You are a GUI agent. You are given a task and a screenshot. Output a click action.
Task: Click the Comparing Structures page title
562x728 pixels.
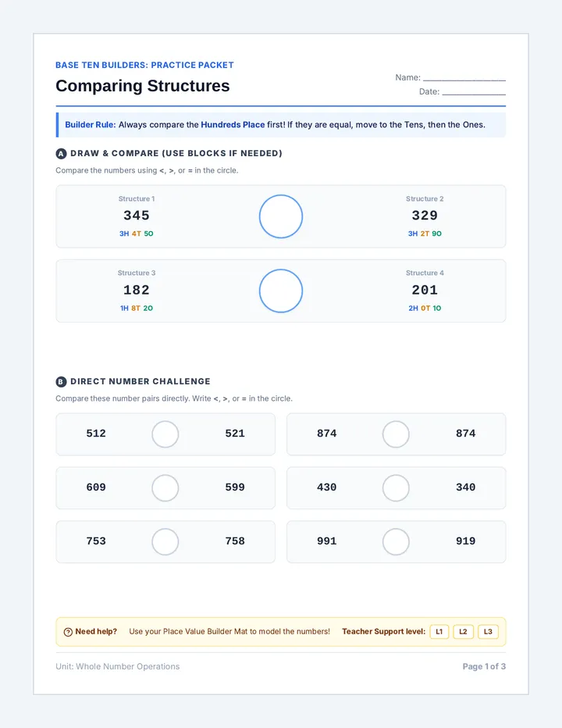pos(143,86)
